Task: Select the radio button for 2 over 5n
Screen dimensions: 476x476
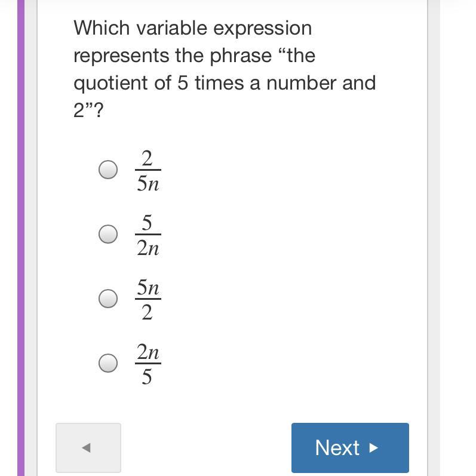Action: coord(108,170)
